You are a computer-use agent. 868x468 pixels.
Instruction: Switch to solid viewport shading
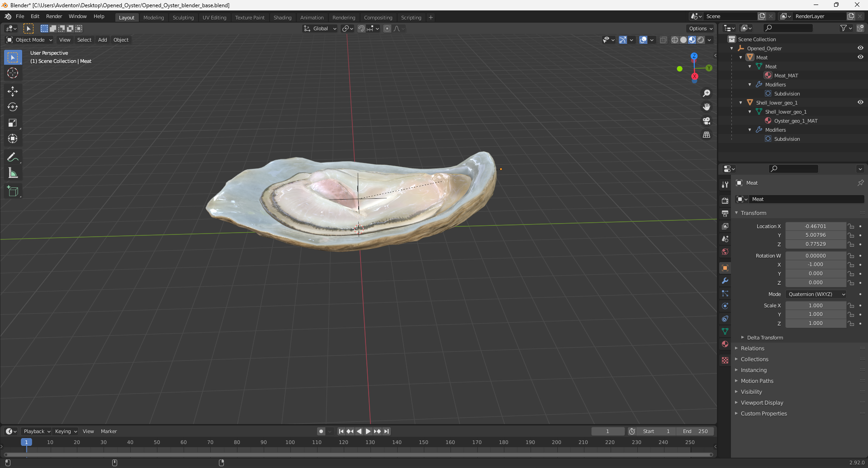point(683,40)
